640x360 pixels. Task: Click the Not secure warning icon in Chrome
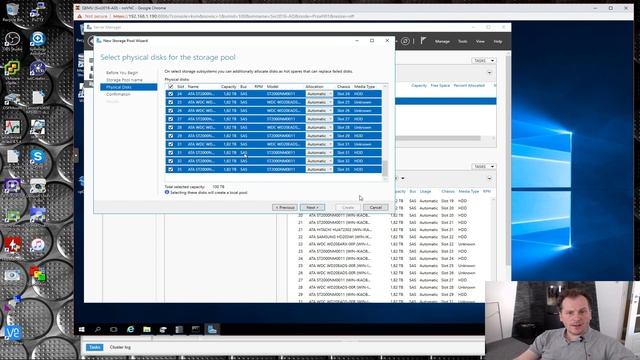click(x=80, y=16)
